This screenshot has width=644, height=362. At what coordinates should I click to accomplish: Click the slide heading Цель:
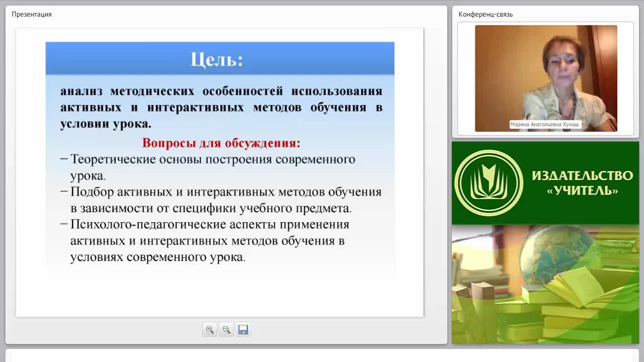coord(217,59)
